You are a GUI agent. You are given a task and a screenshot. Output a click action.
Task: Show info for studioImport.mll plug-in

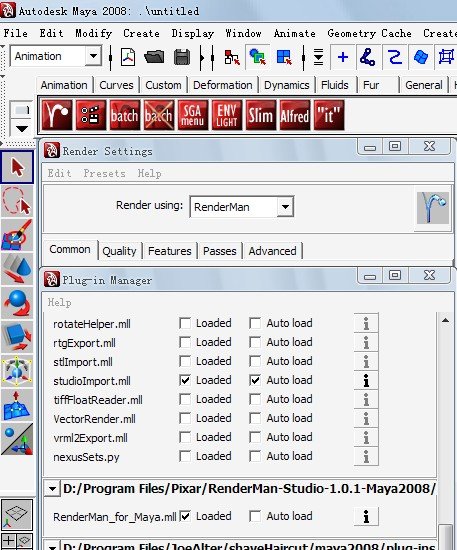click(x=366, y=381)
